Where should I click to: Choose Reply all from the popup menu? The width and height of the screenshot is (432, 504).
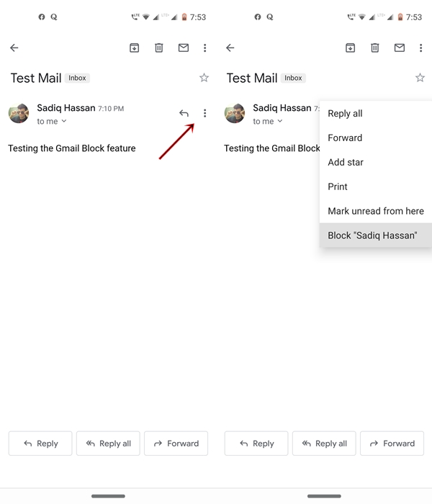[x=376, y=114]
